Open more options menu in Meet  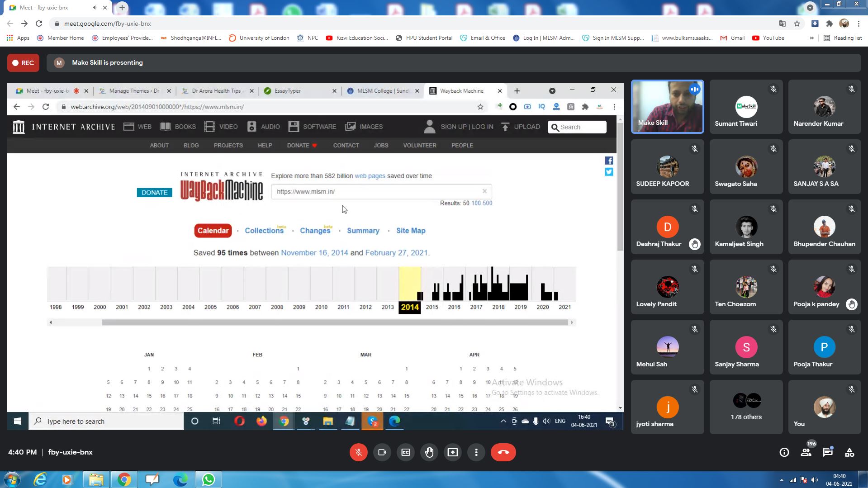pos(476,452)
